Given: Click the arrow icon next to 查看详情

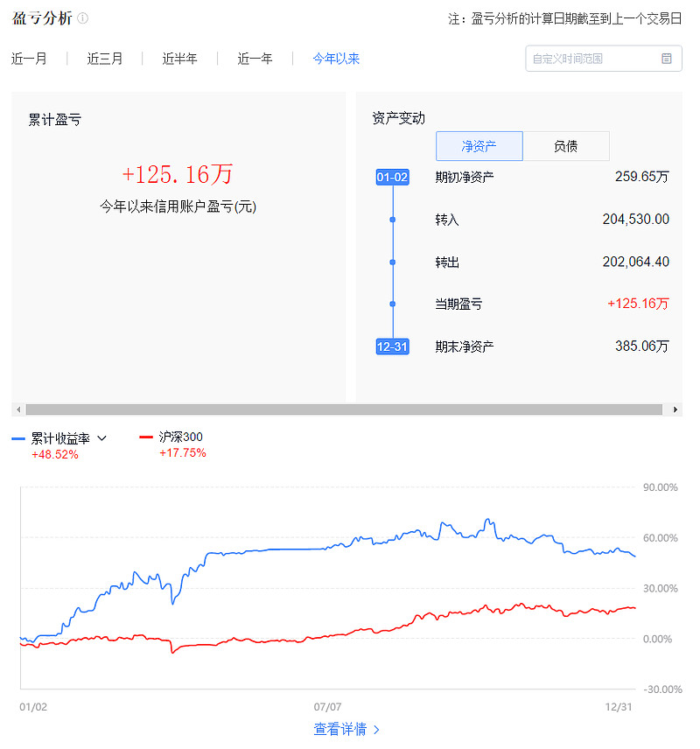Looking at the screenshot, I should [376, 729].
